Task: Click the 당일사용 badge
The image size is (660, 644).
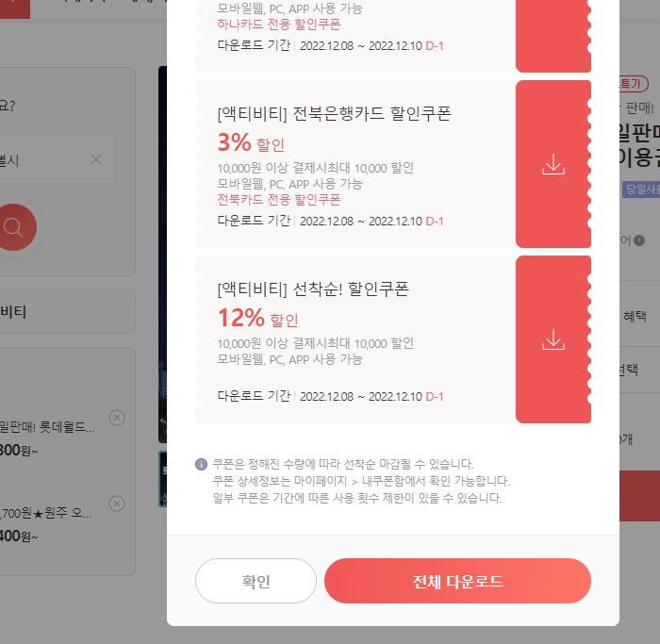Action: click(641, 190)
